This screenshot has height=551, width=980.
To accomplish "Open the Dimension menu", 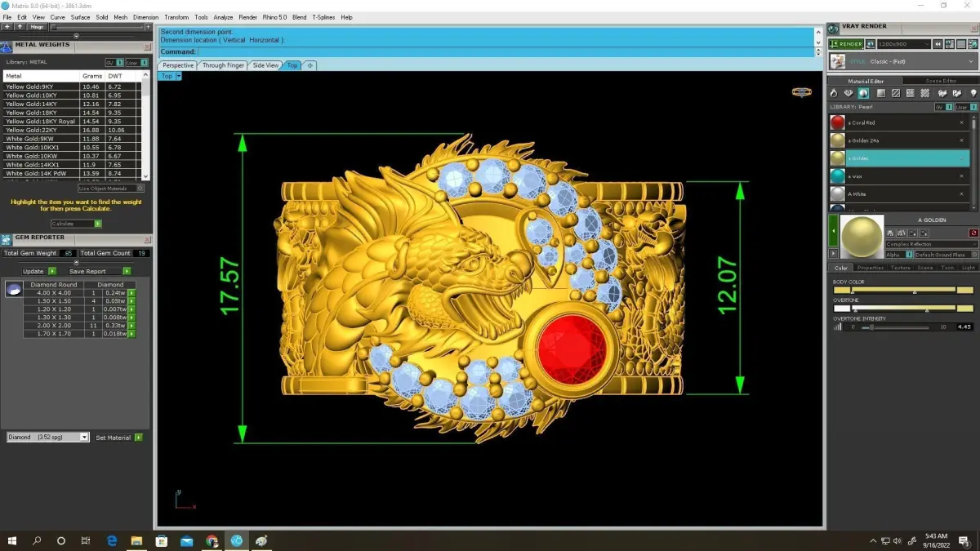I will click(145, 17).
